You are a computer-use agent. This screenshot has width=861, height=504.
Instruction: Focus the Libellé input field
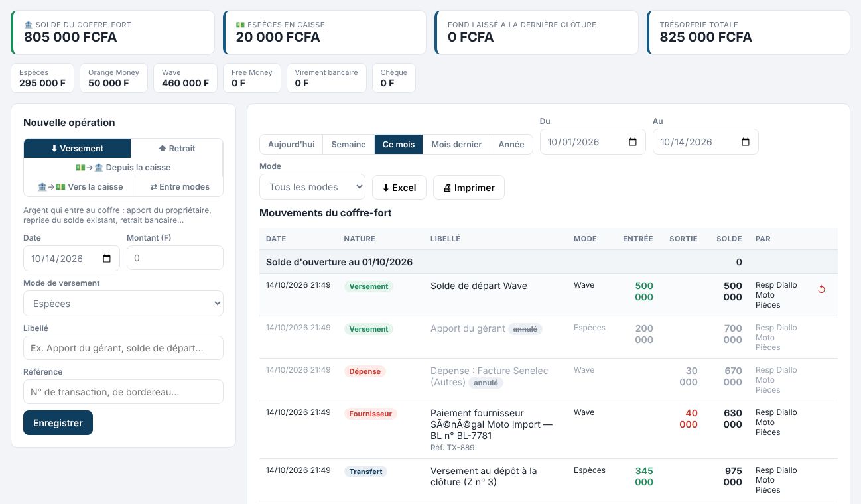[x=123, y=347]
